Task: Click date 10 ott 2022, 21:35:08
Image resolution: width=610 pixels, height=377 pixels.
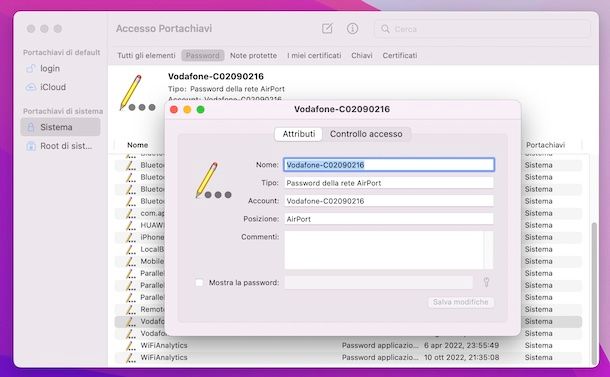Action: point(461,358)
